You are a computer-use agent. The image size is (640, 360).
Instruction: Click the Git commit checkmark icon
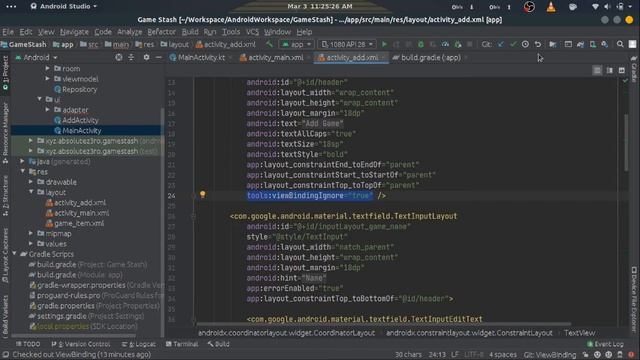tap(513, 44)
